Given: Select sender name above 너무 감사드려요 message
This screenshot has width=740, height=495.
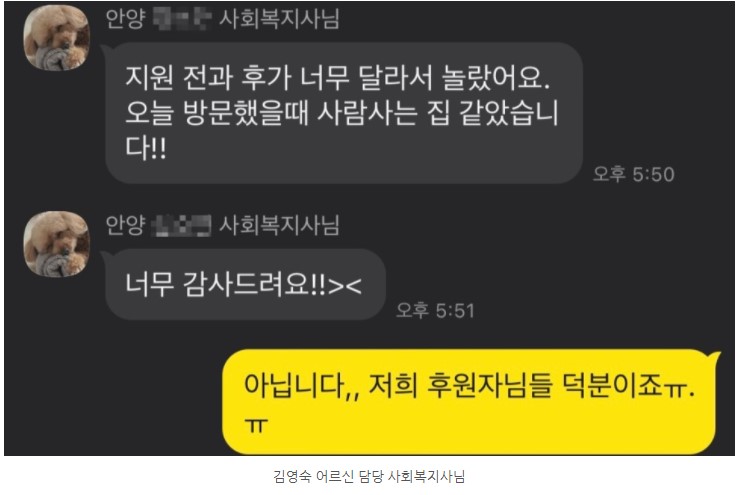Looking at the screenshot, I should click(222, 225).
